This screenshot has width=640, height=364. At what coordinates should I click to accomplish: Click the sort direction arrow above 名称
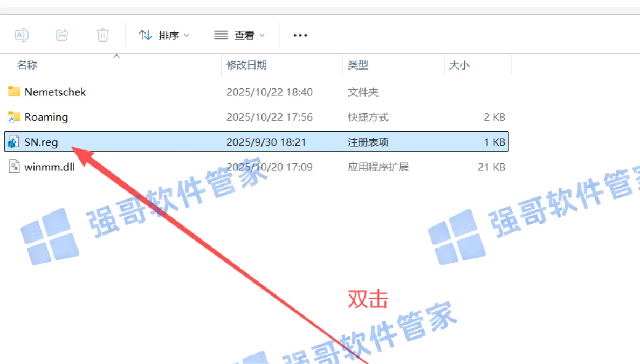[x=116, y=56]
